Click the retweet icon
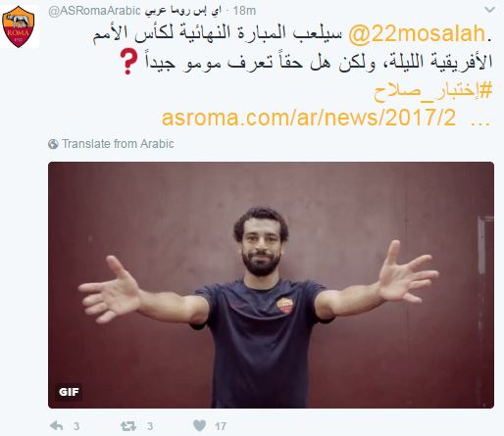 click(127, 425)
